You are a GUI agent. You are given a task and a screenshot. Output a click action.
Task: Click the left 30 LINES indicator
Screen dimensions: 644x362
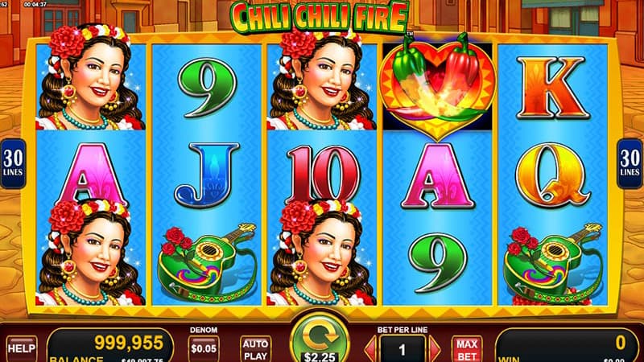point(13,164)
